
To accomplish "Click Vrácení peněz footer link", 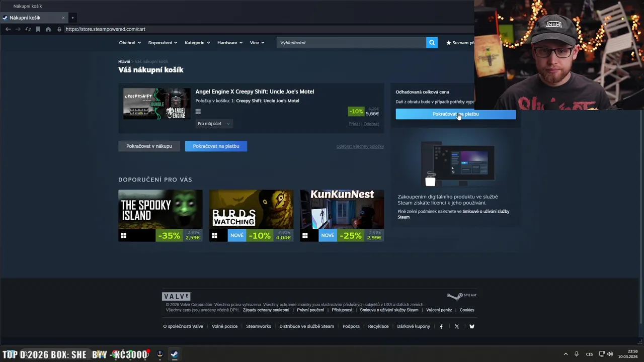I will 439,310.
